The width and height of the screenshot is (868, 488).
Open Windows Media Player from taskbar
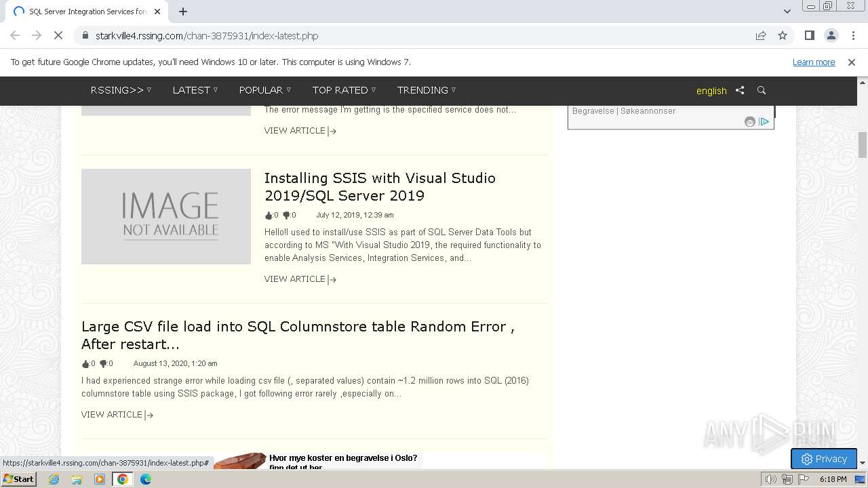[100, 479]
